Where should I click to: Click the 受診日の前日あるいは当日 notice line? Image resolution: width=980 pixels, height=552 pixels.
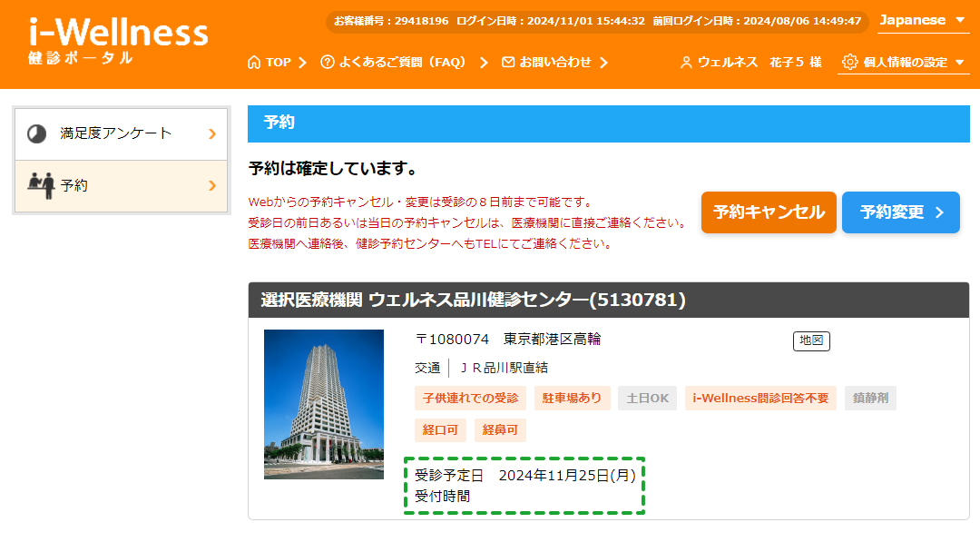(x=468, y=223)
